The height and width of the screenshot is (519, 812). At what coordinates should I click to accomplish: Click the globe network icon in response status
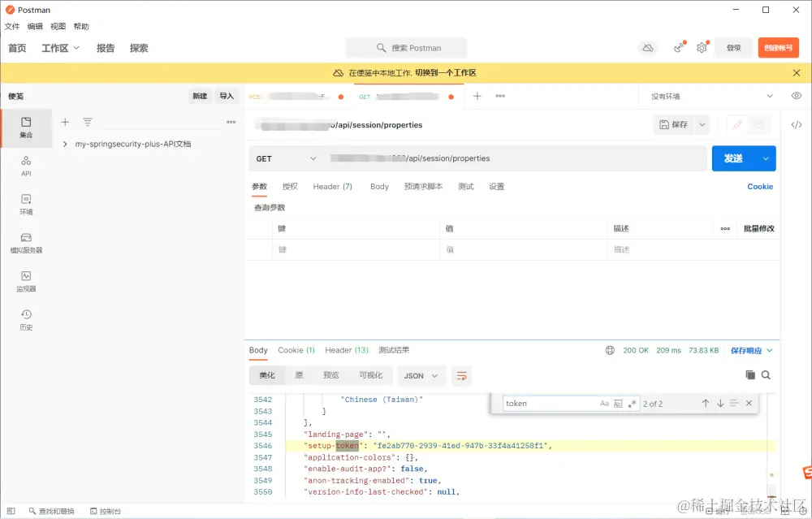tap(610, 351)
